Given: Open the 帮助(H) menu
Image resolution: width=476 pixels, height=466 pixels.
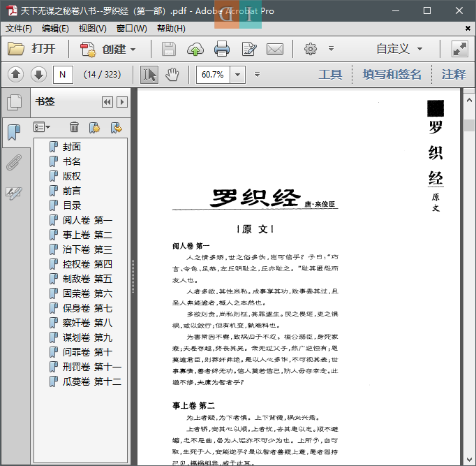Looking at the screenshot, I should [171, 29].
